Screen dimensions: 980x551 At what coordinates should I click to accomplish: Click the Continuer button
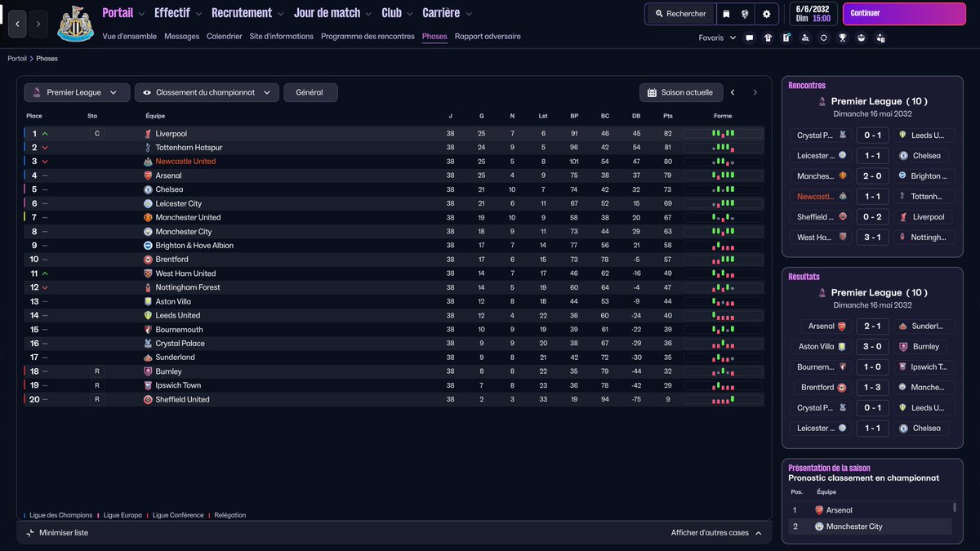[903, 14]
